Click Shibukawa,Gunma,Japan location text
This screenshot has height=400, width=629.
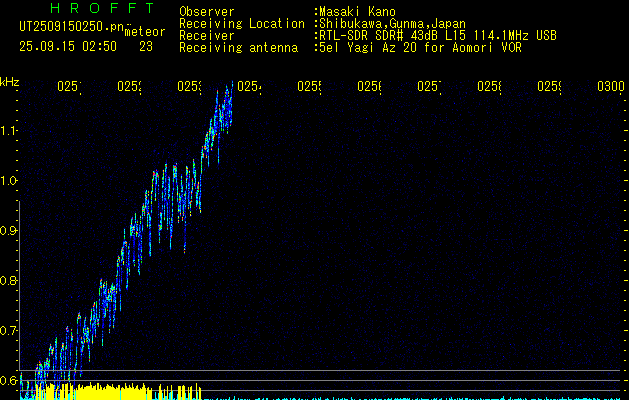[392, 24]
